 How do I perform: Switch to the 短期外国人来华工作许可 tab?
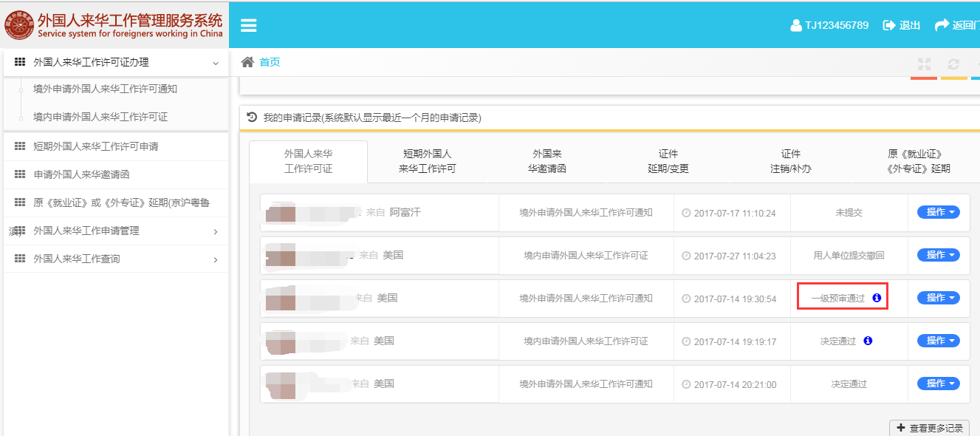click(x=427, y=161)
